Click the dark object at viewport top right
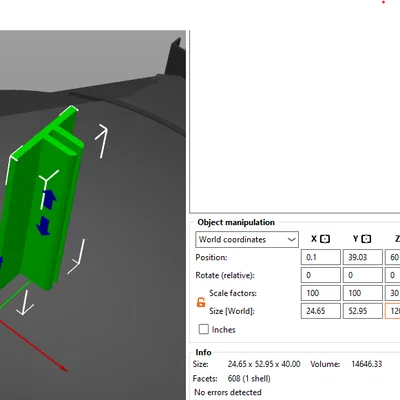This screenshot has width=400, height=400. [x=175, y=58]
